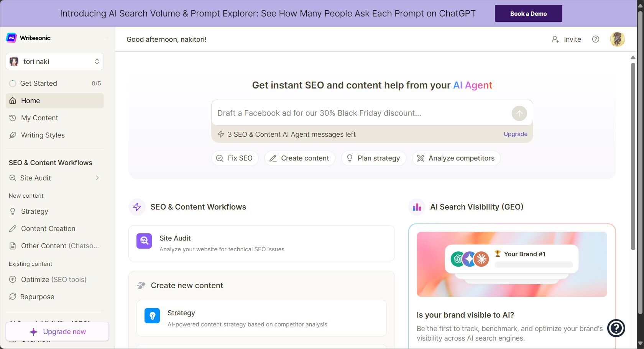The width and height of the screenshot is (644, 349).
Task: Expand Site Audit chevron in sidebar
Action: [x=97, y=178]
